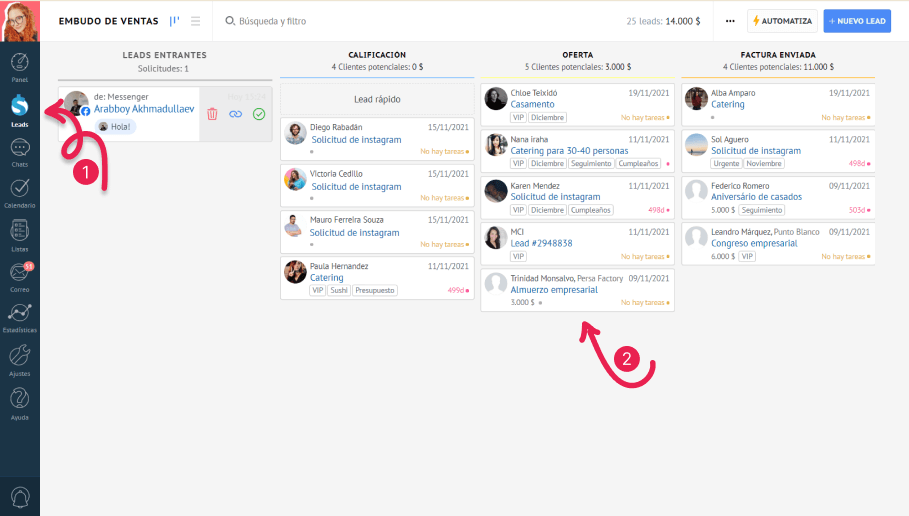
Task: Accept incoming lead with green checkmark
Action: coord(259,114)
